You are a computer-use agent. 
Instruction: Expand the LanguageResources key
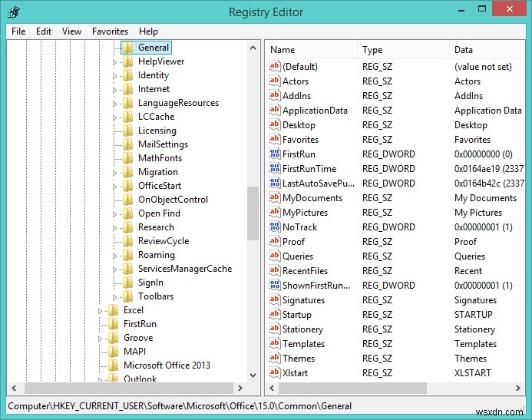click(x=114, y=104)
